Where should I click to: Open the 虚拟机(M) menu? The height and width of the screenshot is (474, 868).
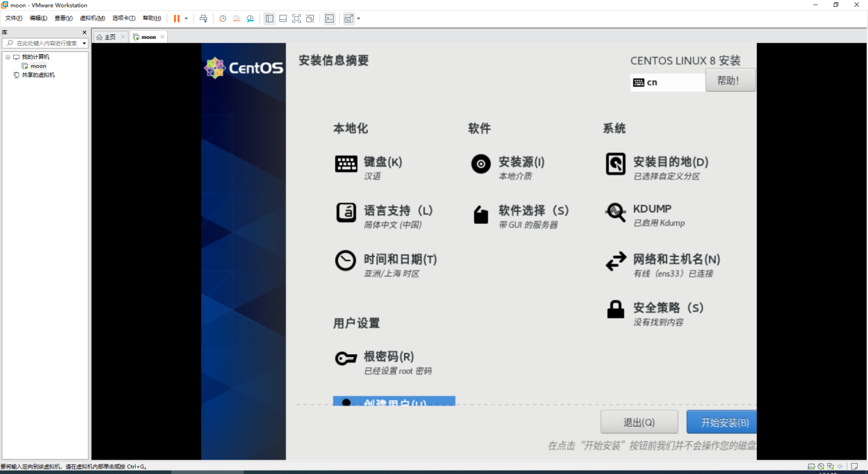92,18
